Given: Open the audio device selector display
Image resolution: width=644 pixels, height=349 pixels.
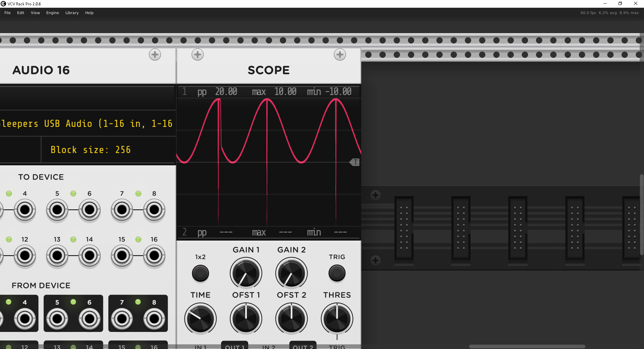Looking at the screenshot, I should (x=88, y=123).
